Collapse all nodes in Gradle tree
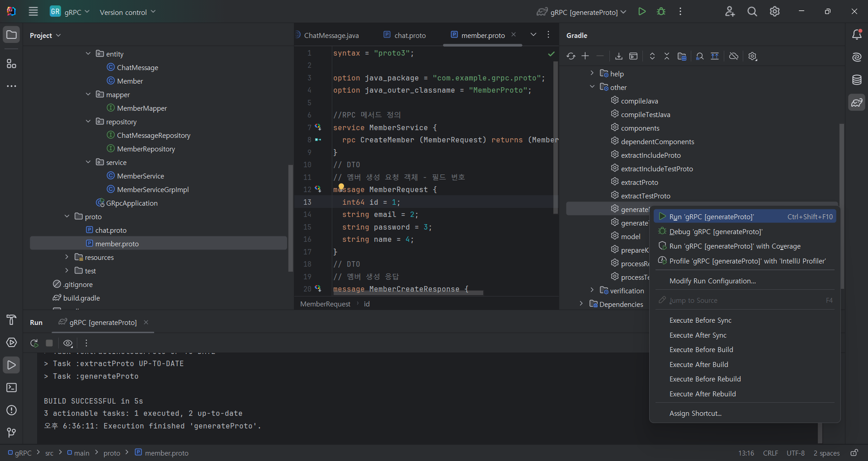The width and height of the screenshot is (868, 461). (667, 56)
